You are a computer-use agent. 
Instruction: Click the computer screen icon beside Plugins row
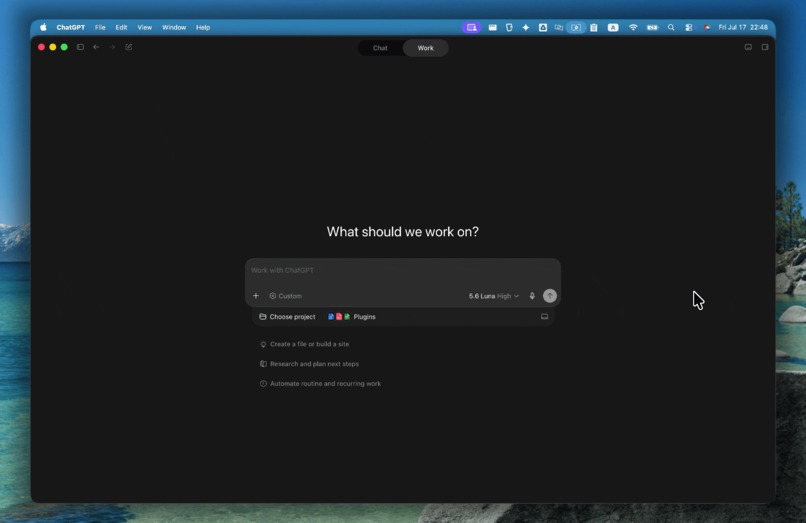pos(544,317)
